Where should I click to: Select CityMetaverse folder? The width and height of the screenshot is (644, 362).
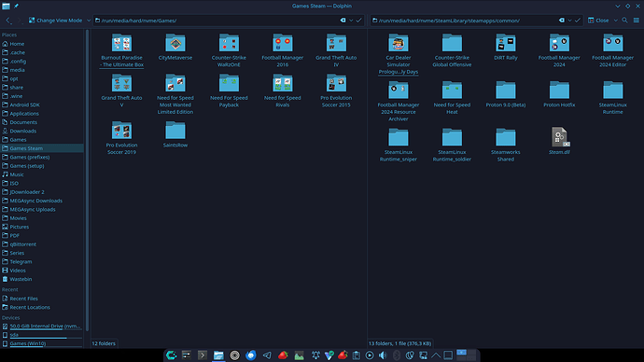(x=175, y=48)
